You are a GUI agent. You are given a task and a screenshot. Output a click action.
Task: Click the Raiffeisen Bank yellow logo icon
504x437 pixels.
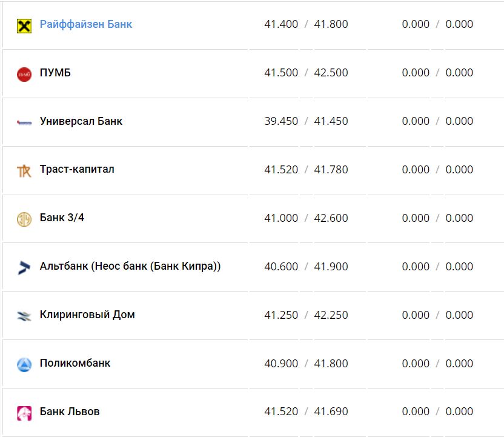point(24,25)
